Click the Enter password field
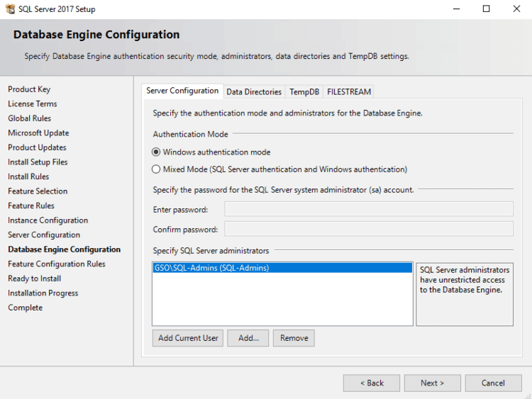 [x=368, y=208]
